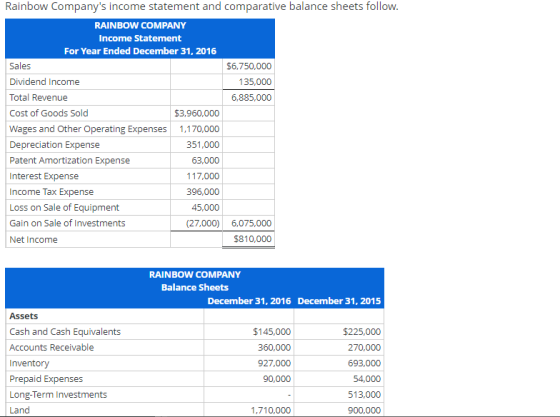Select the Assets section heading
560x417 pixels.
(x=24, y=316)
